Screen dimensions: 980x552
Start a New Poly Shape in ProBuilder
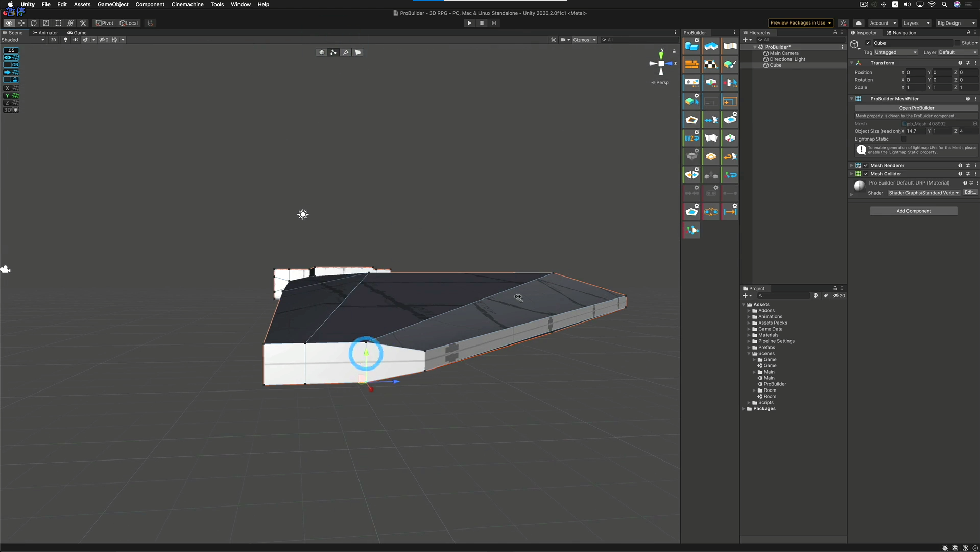(710, 47)
